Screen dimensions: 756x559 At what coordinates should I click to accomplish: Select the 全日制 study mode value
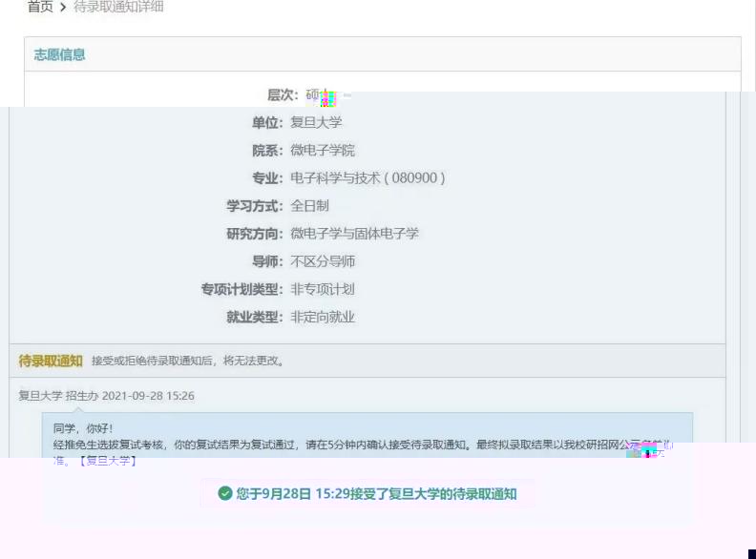[309, 206]
